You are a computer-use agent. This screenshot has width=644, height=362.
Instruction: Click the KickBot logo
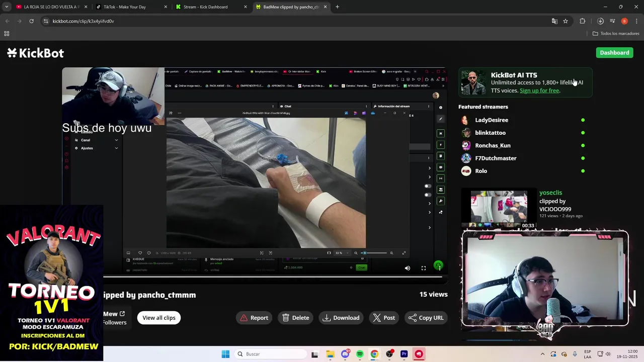coord(35,53)
